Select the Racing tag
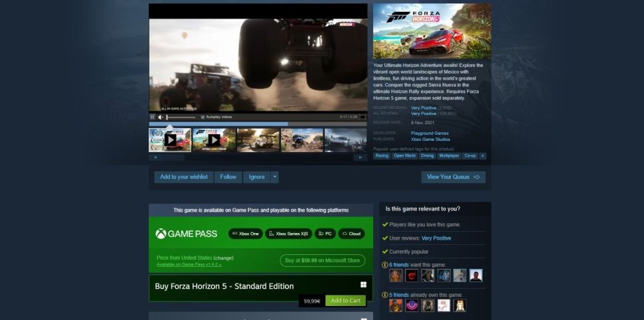 [382, 155]
